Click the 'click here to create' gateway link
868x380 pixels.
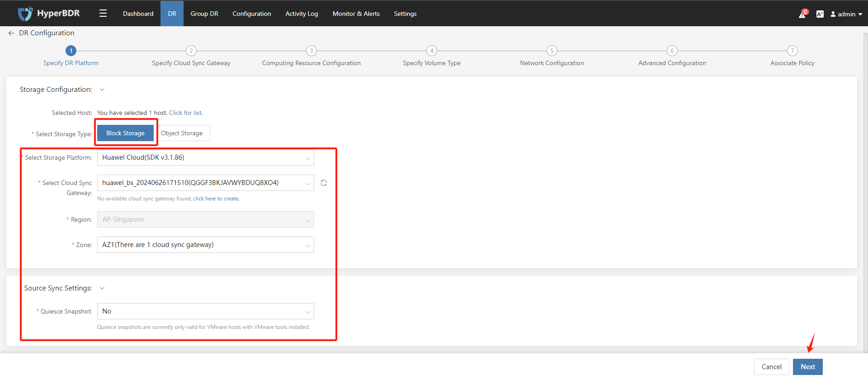216,199
